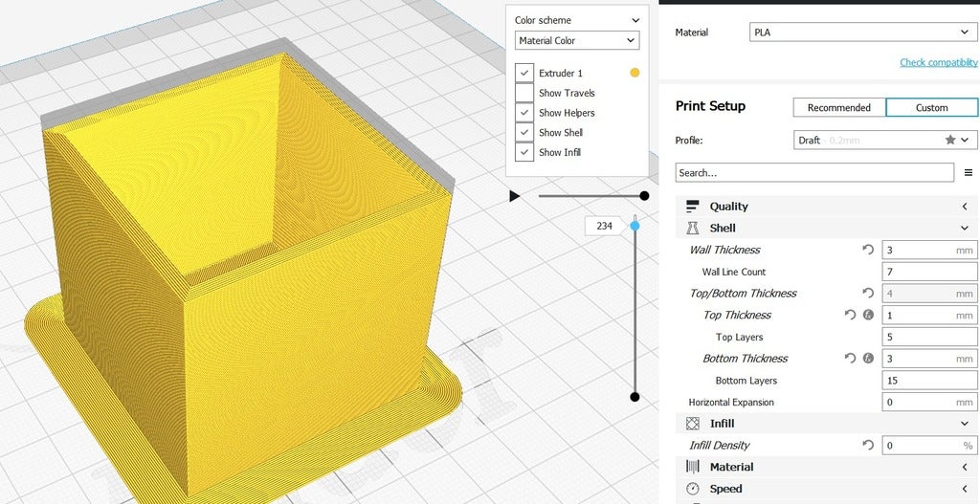Viewport: 980px width, 504px height.
Task: Show formula info for Bottom Thickness
Action: point(868,359)
